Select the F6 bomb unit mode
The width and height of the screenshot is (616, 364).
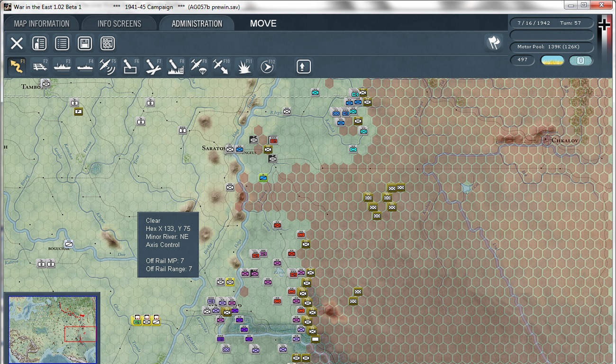(130, 66)
